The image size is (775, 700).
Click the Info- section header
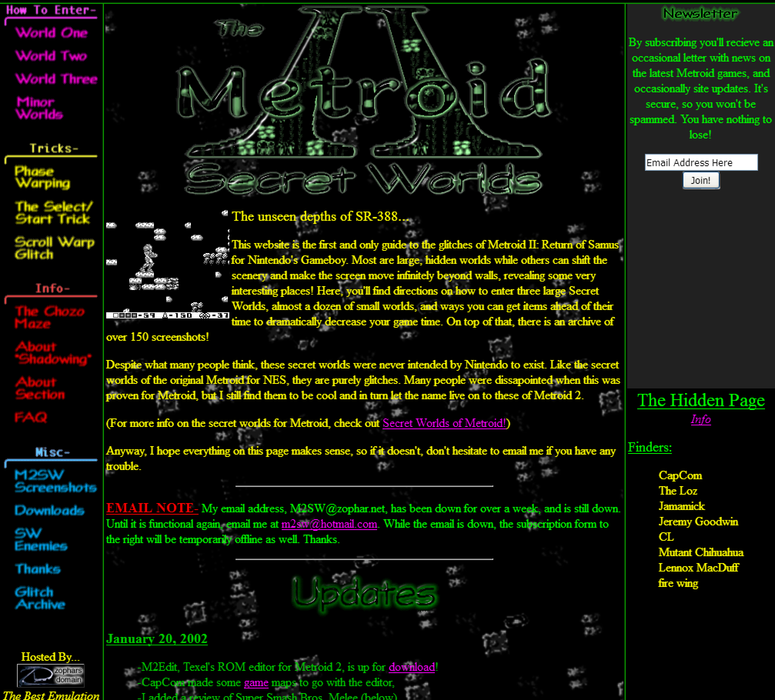coord(53,288)
